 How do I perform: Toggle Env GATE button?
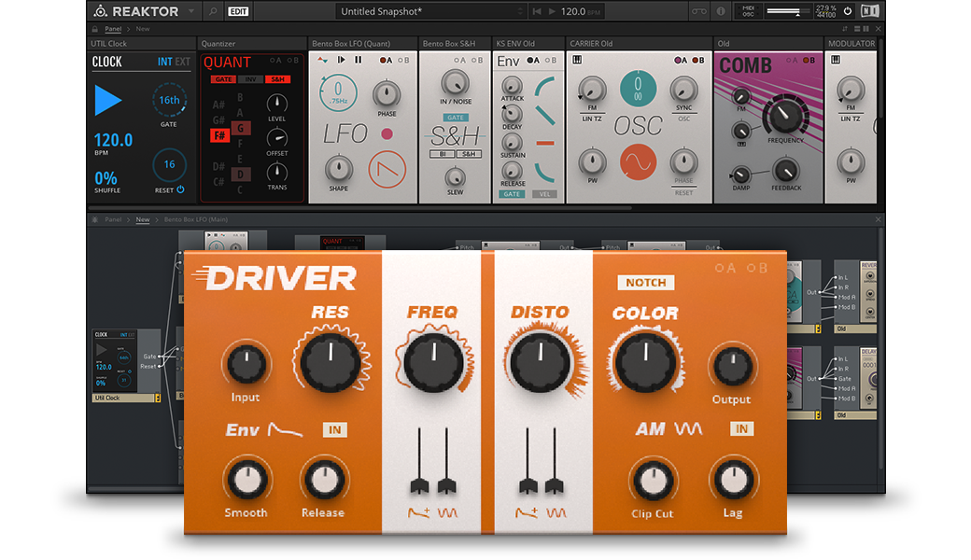[512, 194]
